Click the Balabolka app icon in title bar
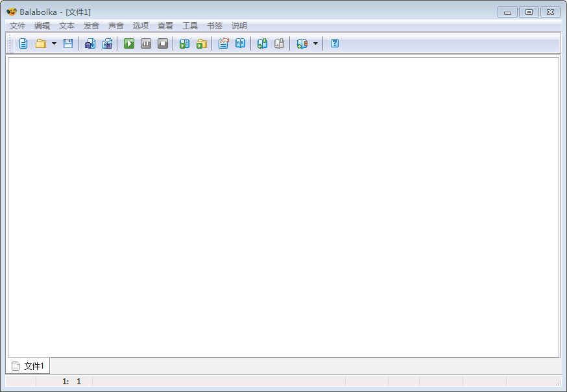 pyautogui.click(x=12, y=12)
